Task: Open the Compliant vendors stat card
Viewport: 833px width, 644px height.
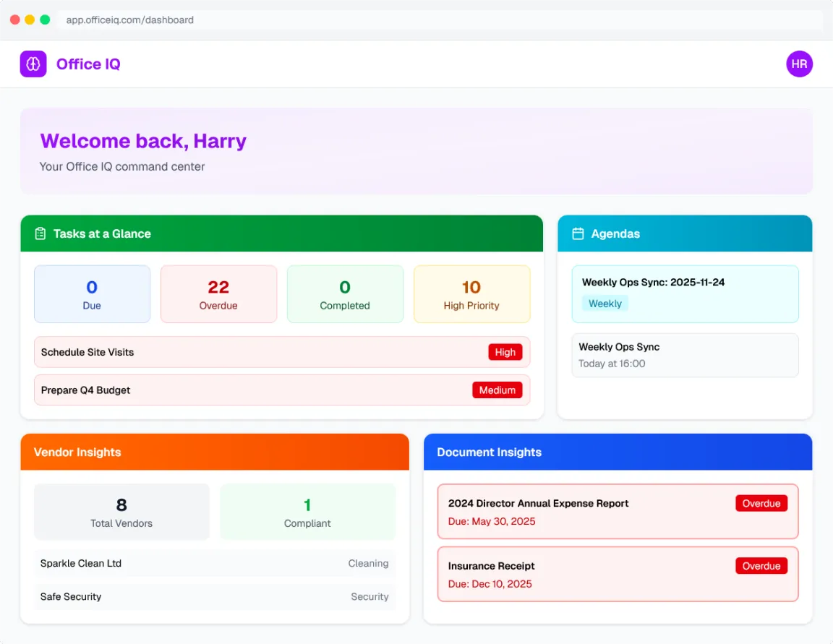Action: 307,511
